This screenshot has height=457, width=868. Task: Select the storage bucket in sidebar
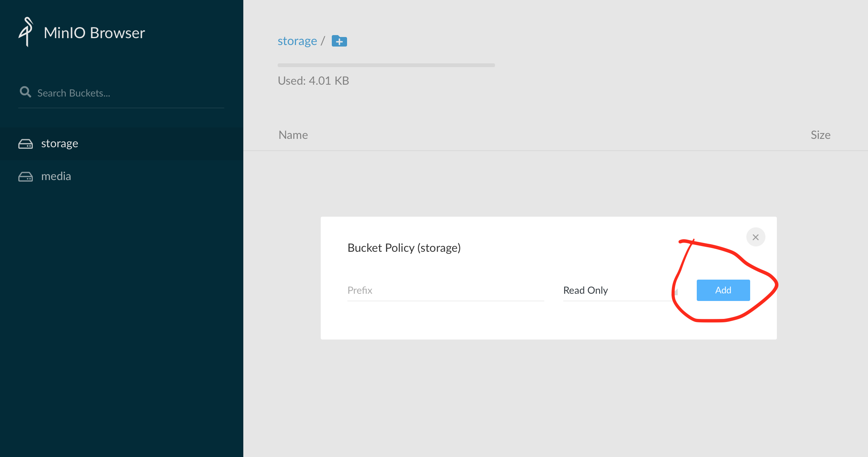(59, 144)
